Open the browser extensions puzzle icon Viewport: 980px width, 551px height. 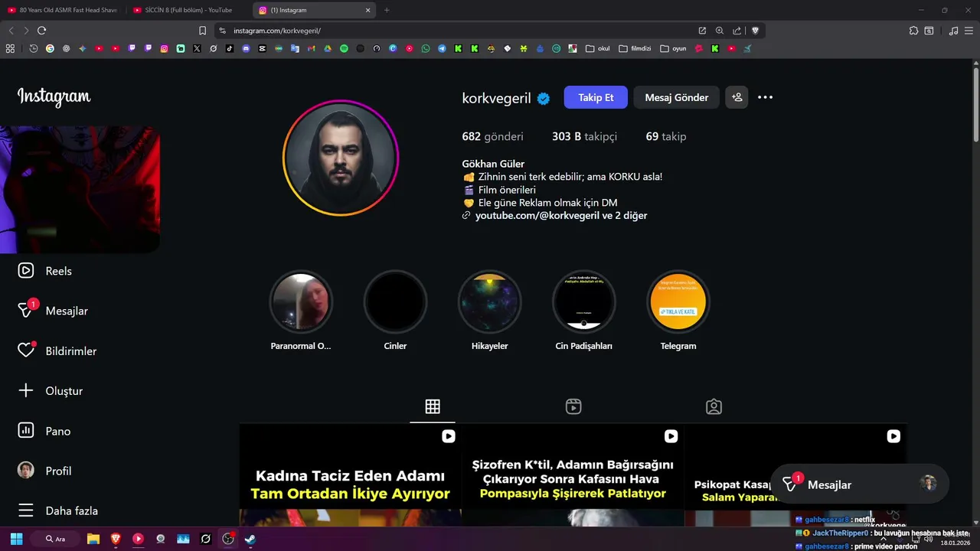(913, 31)
